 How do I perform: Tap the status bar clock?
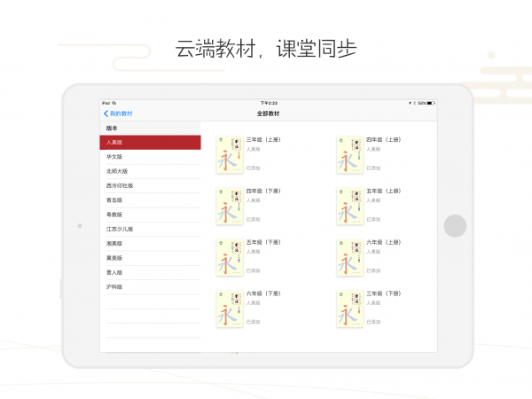pos(269,103)
